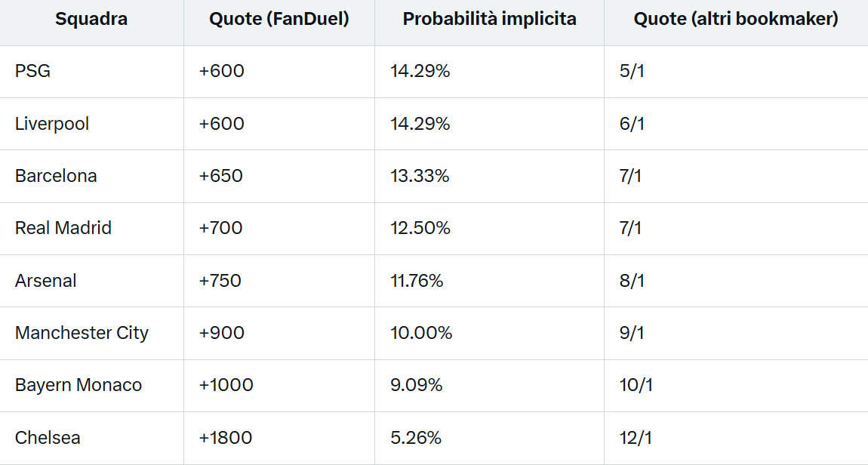Image resolution: width=868 pixels, height=465 pixels.
Task: Select the 10/1 Bayern Monaco odds
Action: (636, 385)
